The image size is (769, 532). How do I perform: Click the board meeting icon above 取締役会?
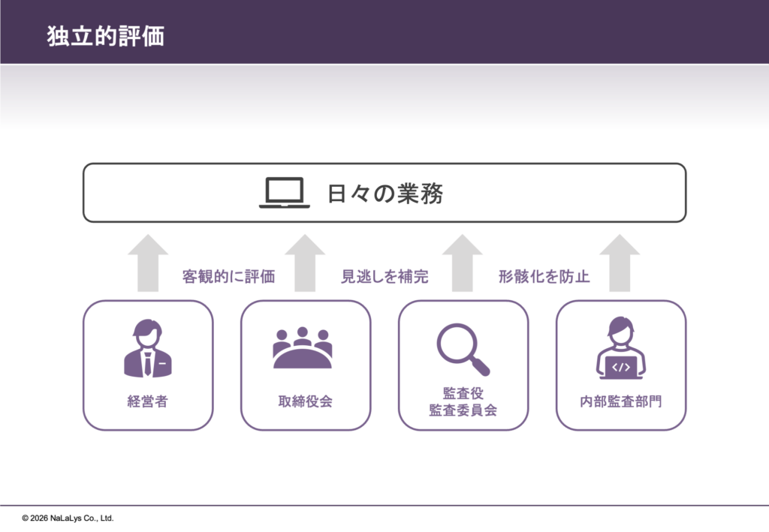(x=303, y=348)
